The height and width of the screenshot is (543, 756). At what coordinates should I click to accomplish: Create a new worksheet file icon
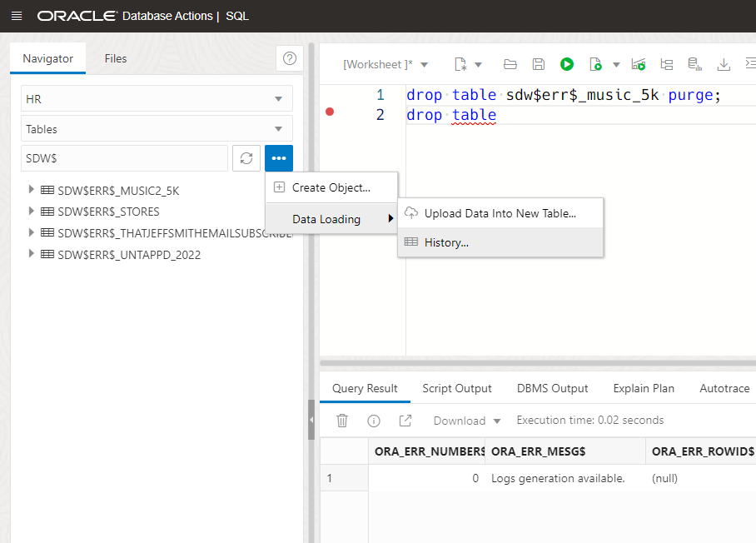point(460,64)
